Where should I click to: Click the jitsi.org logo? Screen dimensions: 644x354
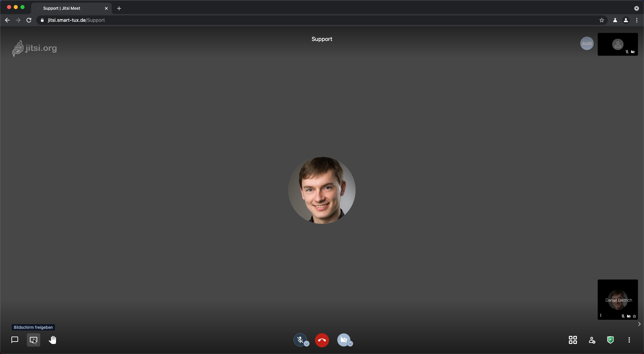click(35, 48)
